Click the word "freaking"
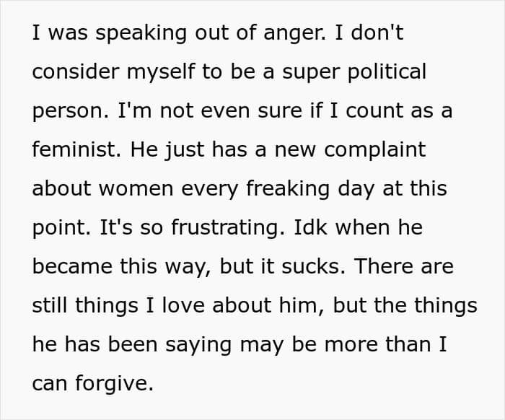This screenshot has width=505, height=420. click(288, 190)
